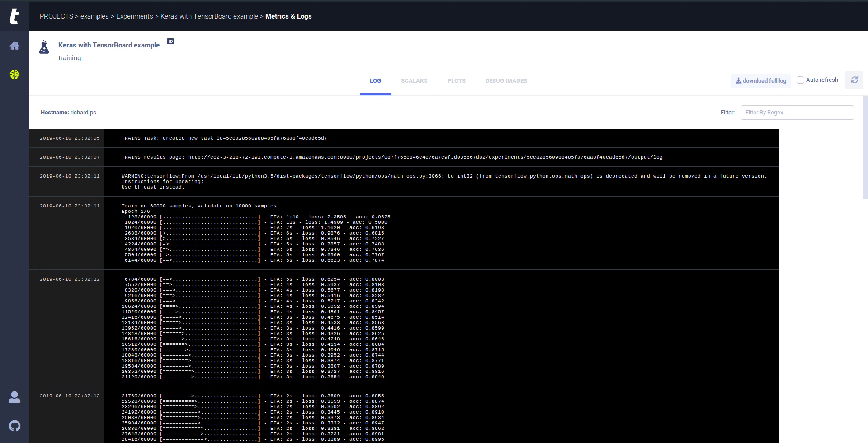
Task: Navigate to Experiments breadcrumb link
Action: [134, 16]
